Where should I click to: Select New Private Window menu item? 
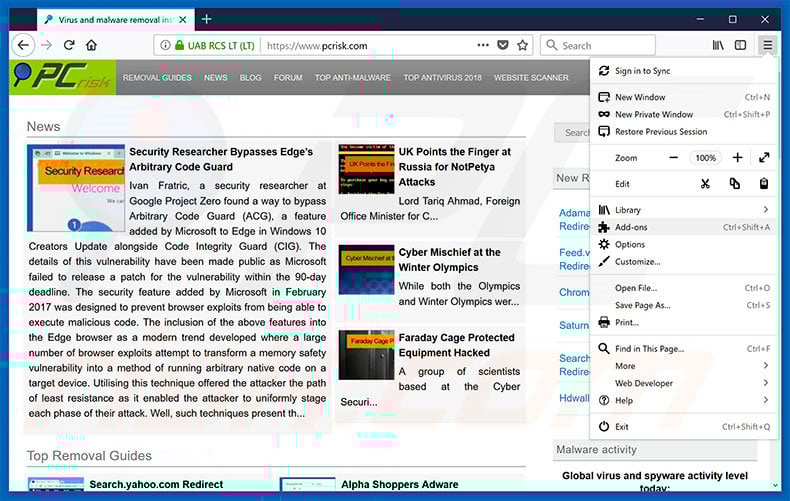point(653,115)
